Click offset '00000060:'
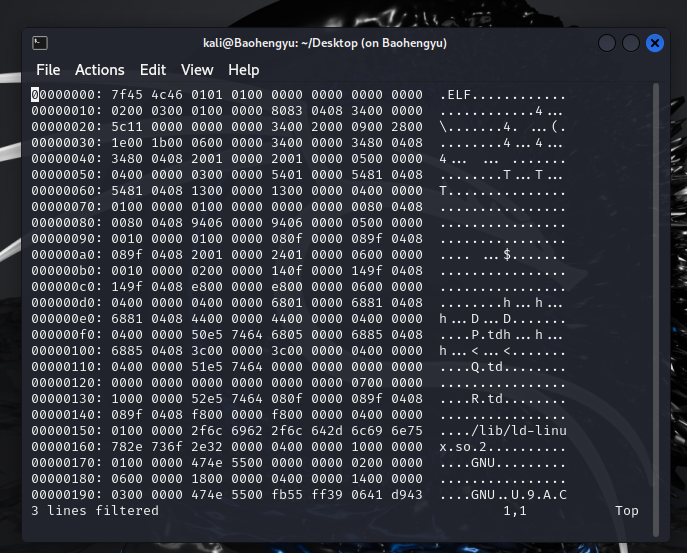 coord(67,191)
